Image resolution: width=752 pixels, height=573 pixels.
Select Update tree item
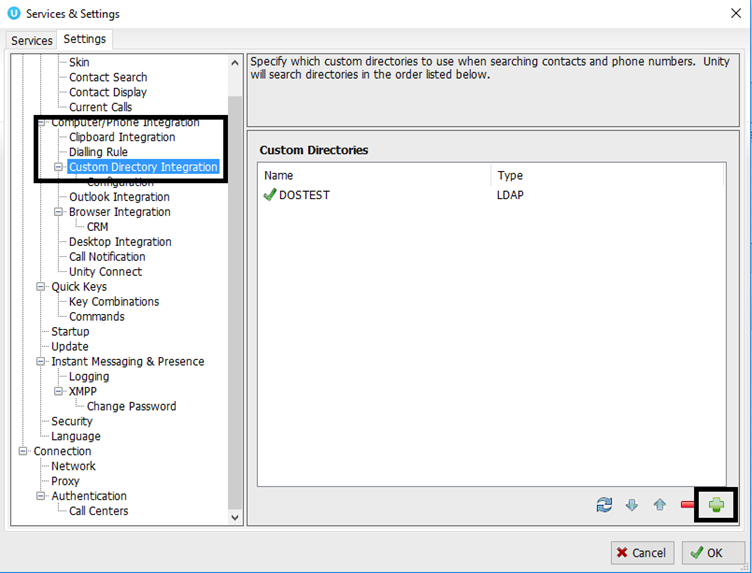pyautogui.click(x=70, y=346)
